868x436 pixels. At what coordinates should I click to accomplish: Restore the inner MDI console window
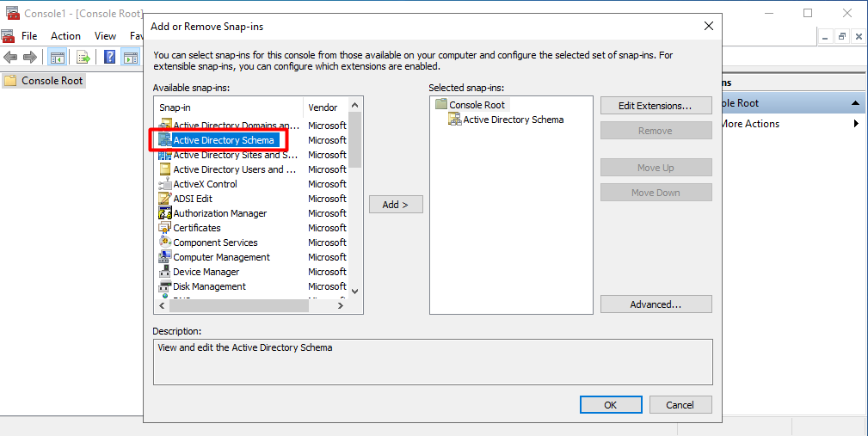point(842,36)
